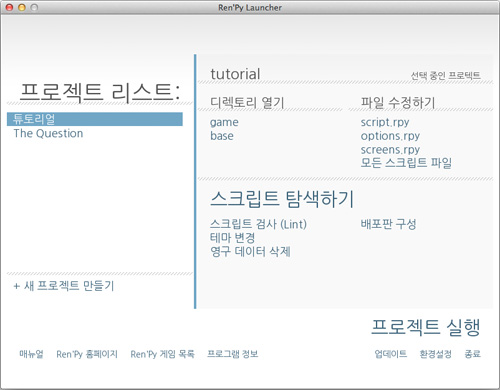Viewport: 500px width, 390px height.
Task: Click 파일 수정하기 heading
Action: [398, 103]
